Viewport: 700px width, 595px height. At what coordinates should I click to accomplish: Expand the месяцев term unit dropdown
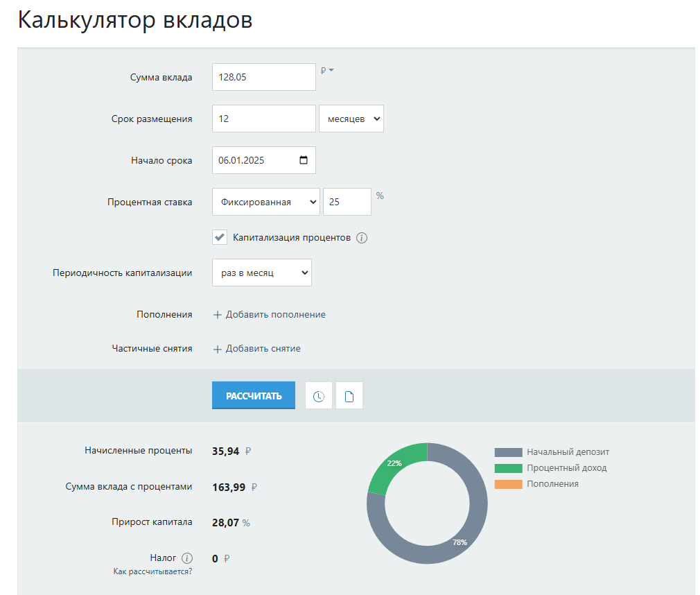pyautogui.click(x=351, y=119)
